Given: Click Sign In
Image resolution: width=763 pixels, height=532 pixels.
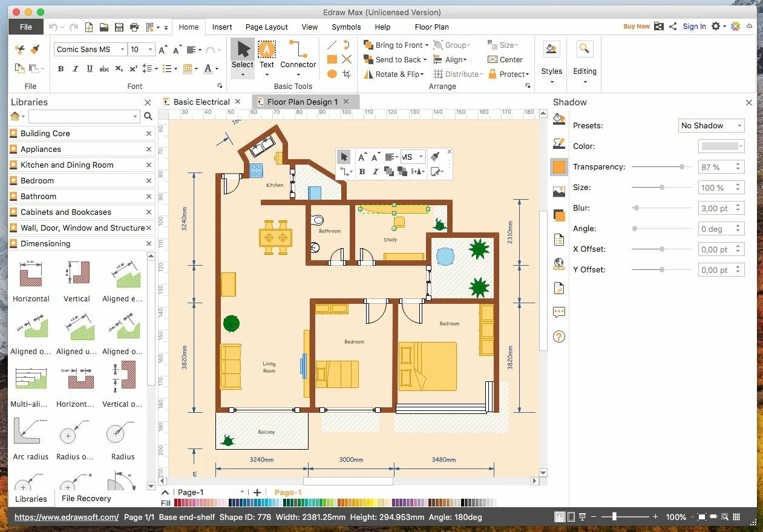Looking at the screenshot, I should pyautogui.click(x=694, y=27).
